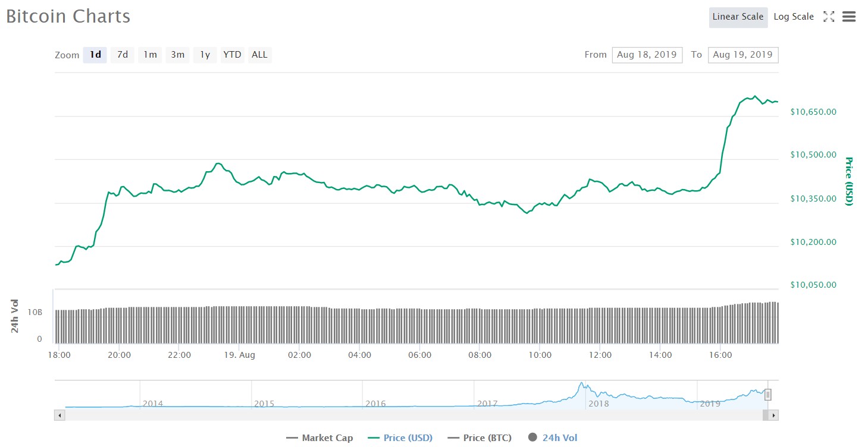868x447 pixels.
Task: Click the $10,350.00 price axis label
Action: [813, 199]
